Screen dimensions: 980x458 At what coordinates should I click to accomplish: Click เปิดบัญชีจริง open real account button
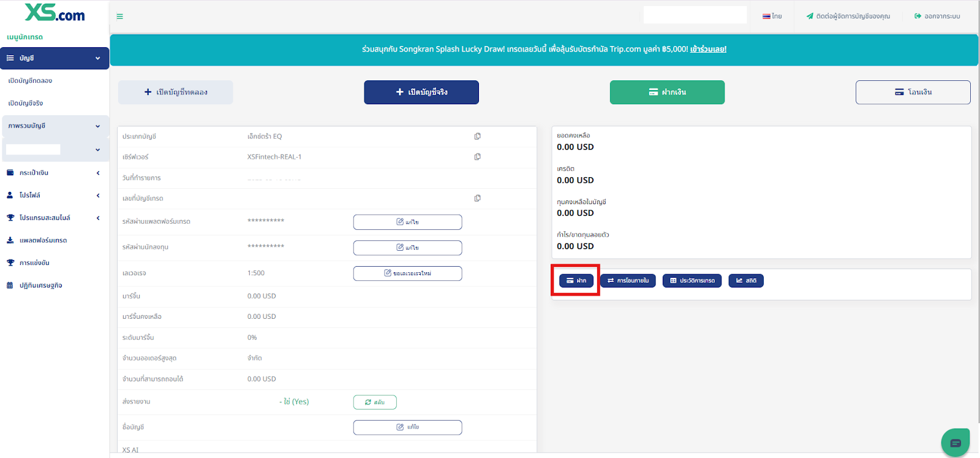[421, 92]
